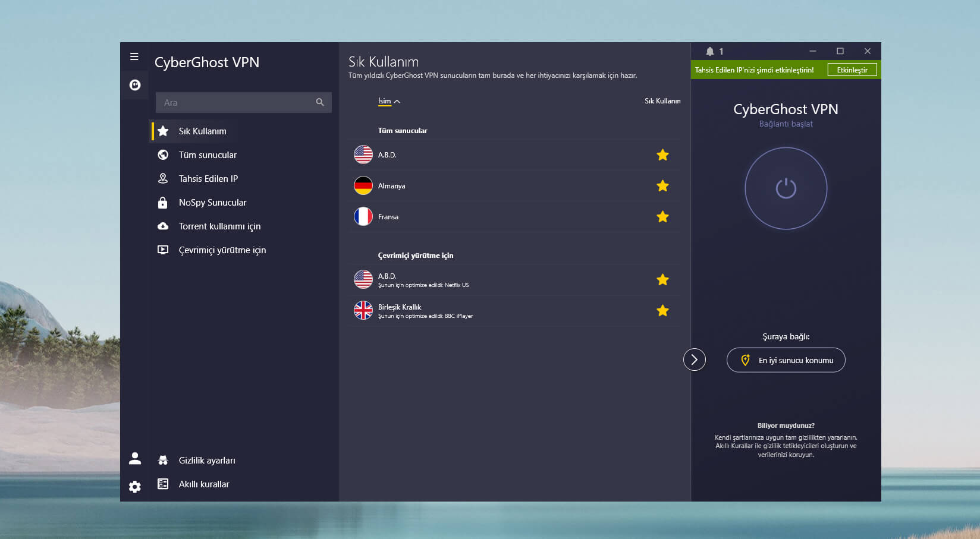Click the Tüm sunucular group heading

click(403, 131)
